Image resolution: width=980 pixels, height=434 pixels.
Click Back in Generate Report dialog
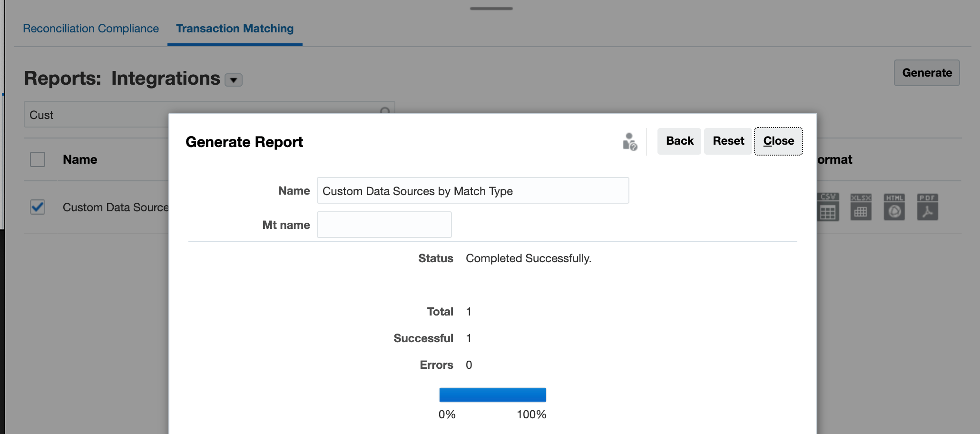pos(679,141)
